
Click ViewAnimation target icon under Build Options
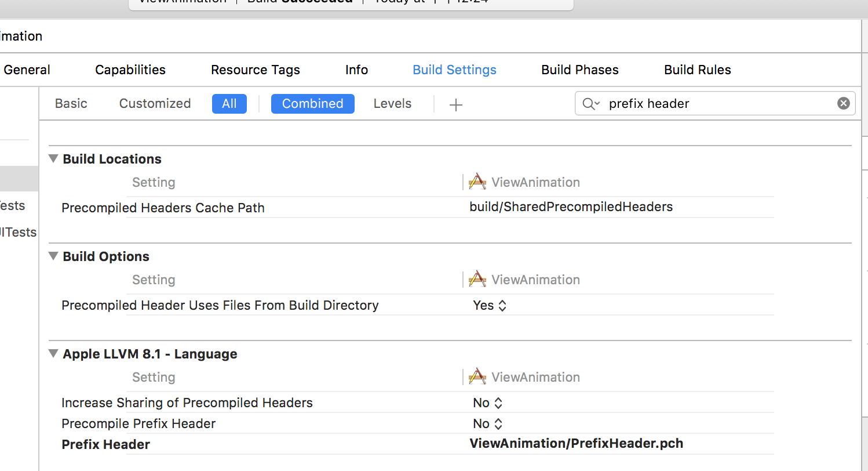pyautogui.click(x=477, y=280)
